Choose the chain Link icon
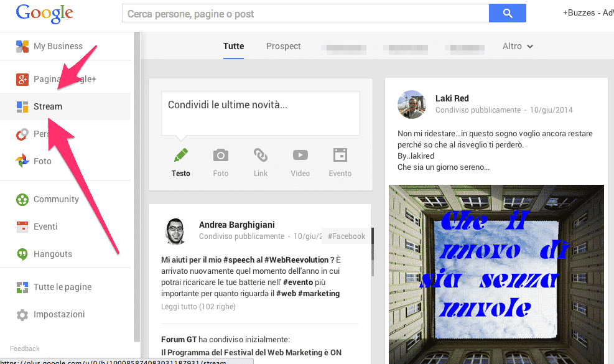This screenshot has width=614, height=364. point(261,155)
